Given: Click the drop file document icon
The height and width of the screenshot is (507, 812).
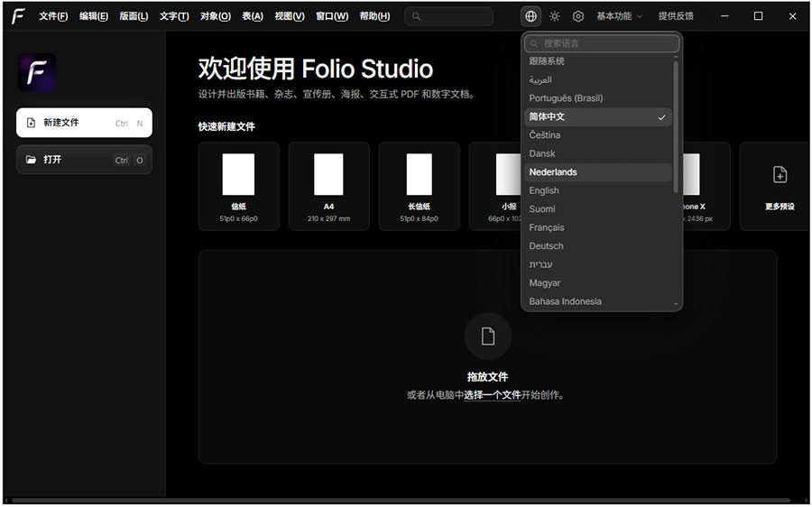Looking at the screenshot, I should (x=488, y=336).
